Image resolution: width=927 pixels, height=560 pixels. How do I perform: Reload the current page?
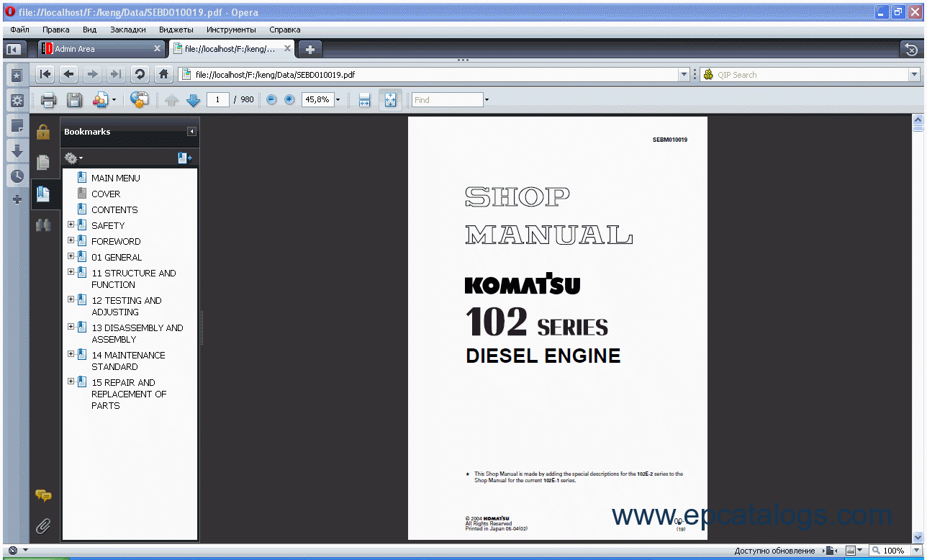[140, 74]
